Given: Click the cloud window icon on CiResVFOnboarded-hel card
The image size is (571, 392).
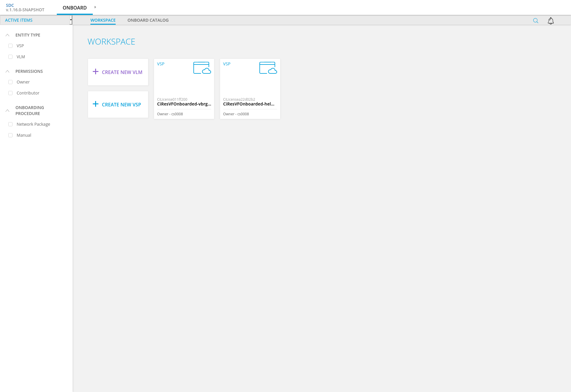Looking at the screenshot, I should (x=268, y=68).
